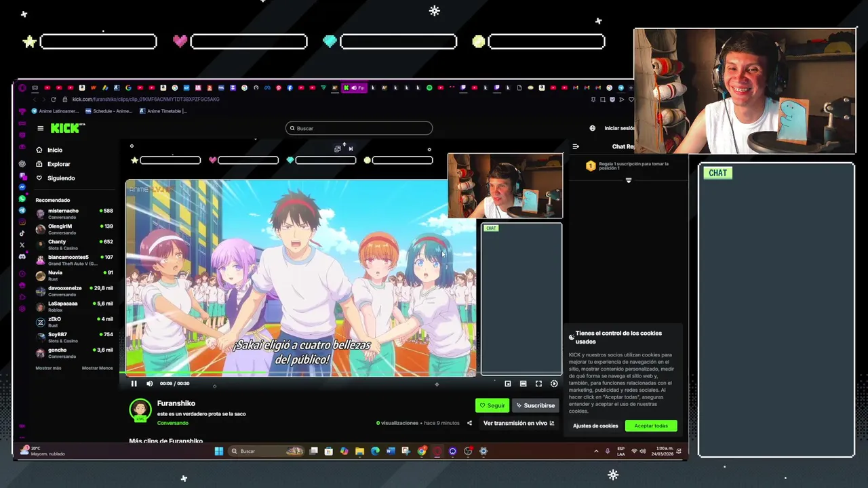Open player settings circular icon
The image size is (868, 488).
pyautogui.click(x=554, y=384)
